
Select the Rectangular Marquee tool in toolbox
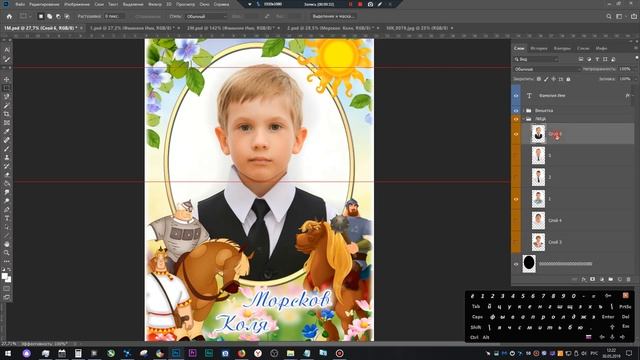(7, 88)
